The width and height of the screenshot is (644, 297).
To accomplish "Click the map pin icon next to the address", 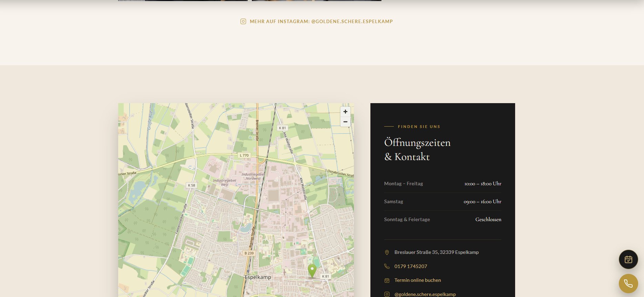I will 387,253.
